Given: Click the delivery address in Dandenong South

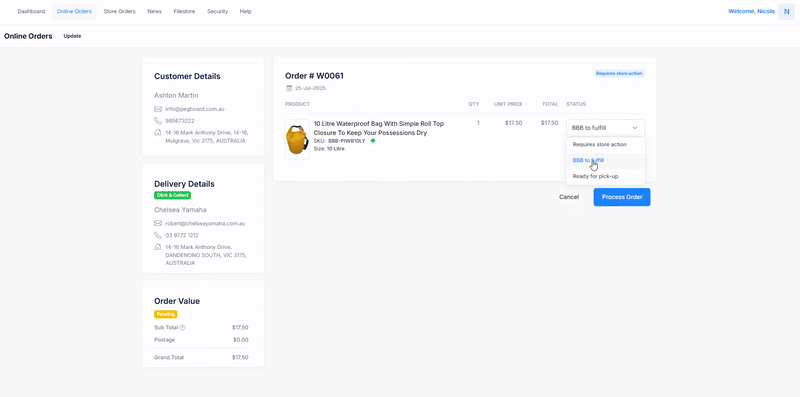Looking at the screenshot, I should click(206, 255).
